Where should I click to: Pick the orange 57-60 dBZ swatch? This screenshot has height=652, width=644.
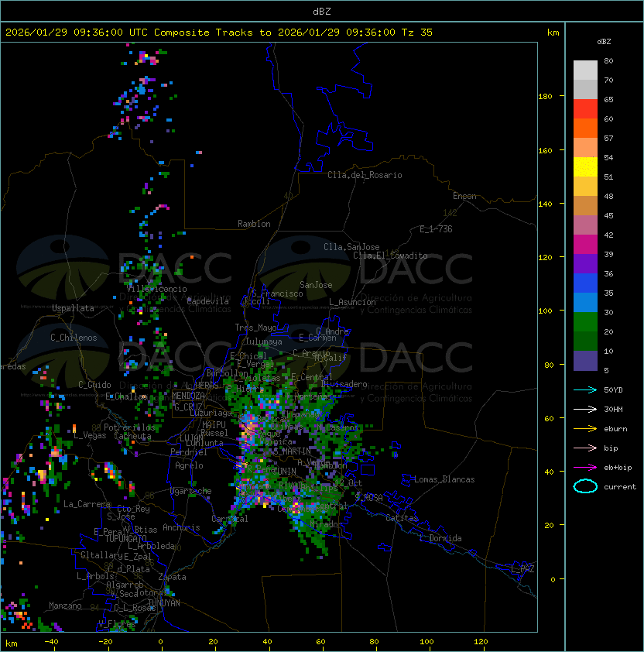pos(585,128)
